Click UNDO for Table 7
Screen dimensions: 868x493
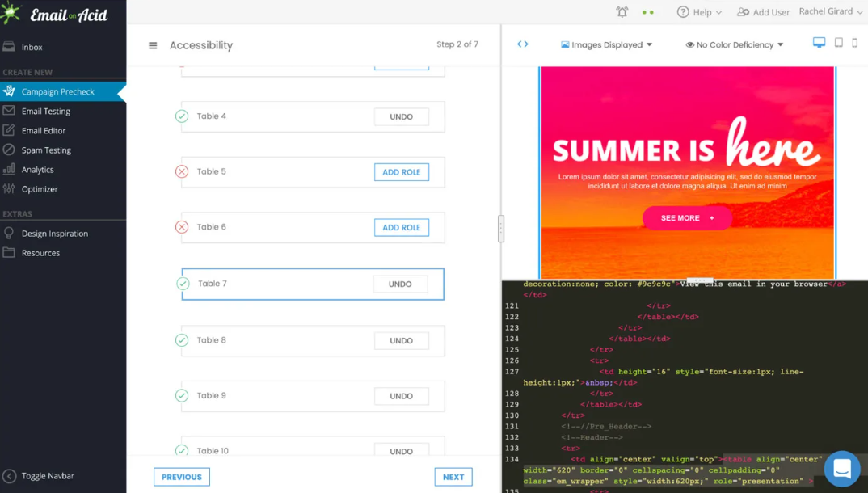400,284
